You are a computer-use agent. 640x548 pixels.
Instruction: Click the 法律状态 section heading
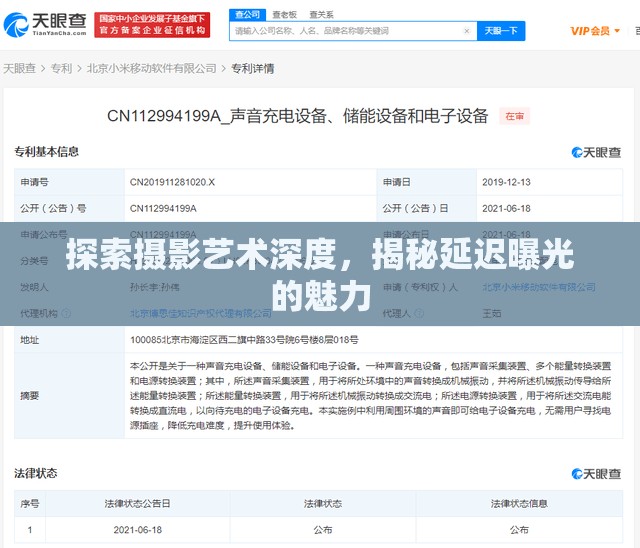pyautogui.click(x=36, y=473)
